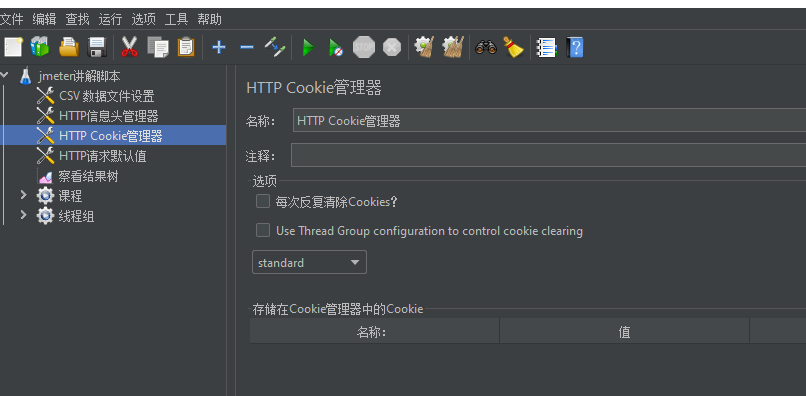Open the 选项 menu
This screenshot has width=806, height=396.
[x=143, y=20]
